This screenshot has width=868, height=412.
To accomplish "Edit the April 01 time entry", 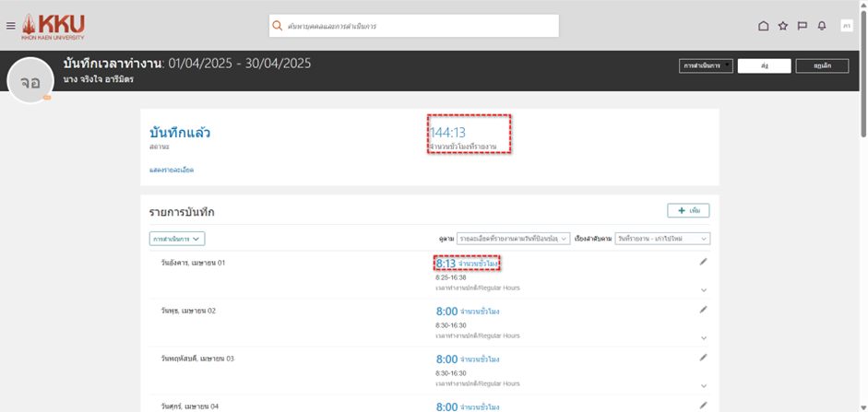I will point(703,262).
